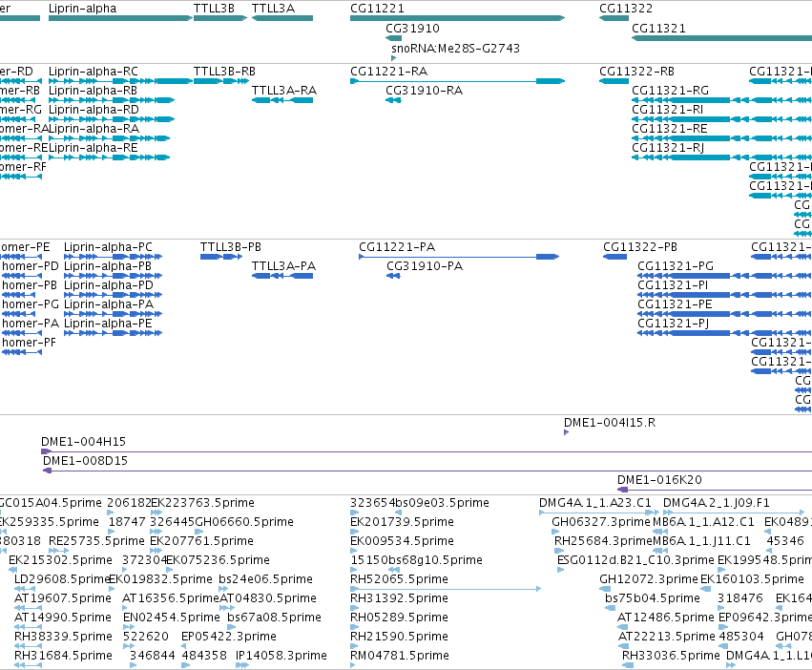This screenshot has width=812, height=670.
Task: Select EST RH33036.5prime
Action: [671, 656]
